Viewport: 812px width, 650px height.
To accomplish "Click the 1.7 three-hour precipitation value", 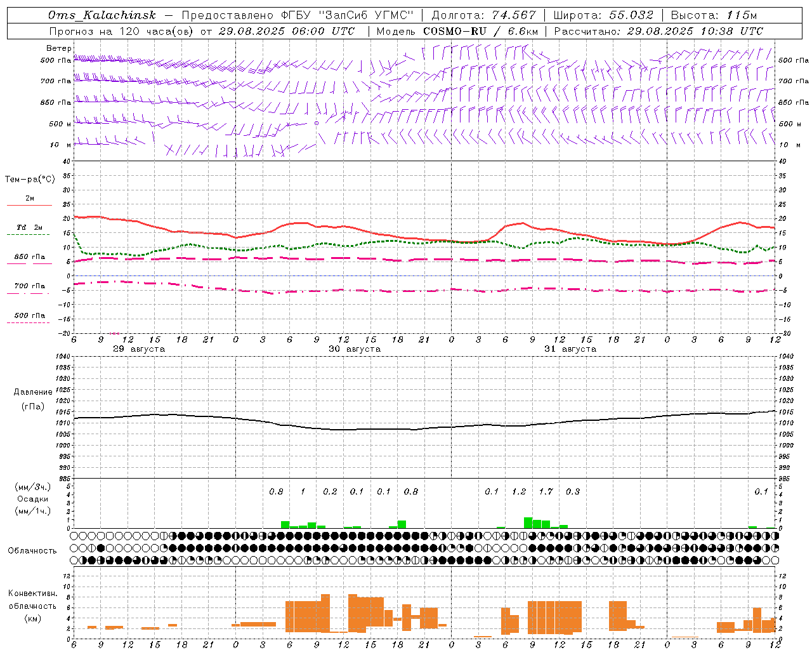I will point(546,491).
